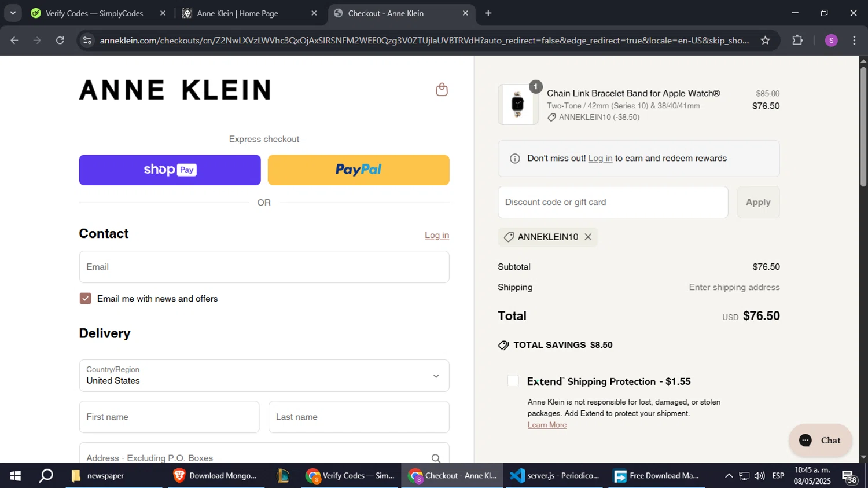The image size is (868, 488).
Task: Close the Verify Codes tab
Action: [x=163, y=13]
